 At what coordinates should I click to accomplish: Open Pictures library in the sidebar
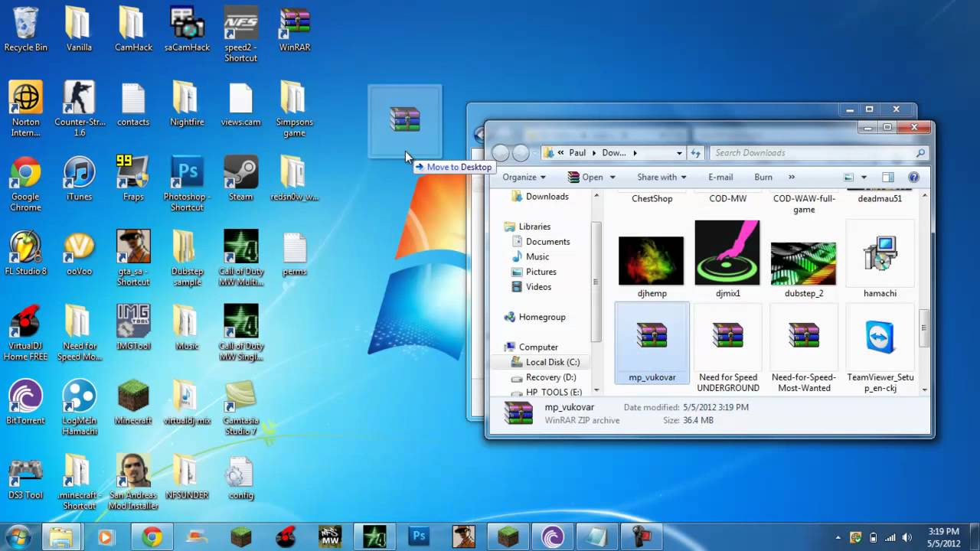pos(541,272)
